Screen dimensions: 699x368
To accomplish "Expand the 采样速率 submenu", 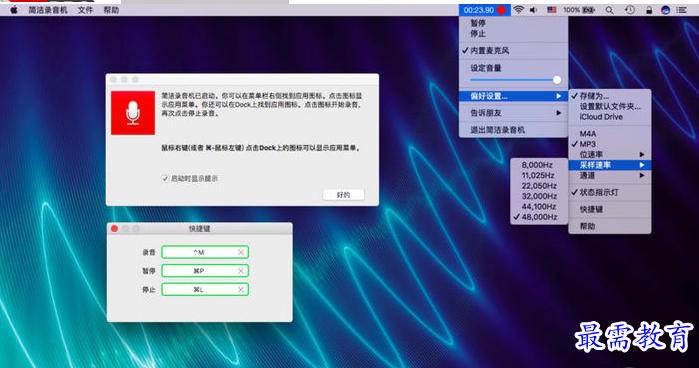I will (610, 165).
